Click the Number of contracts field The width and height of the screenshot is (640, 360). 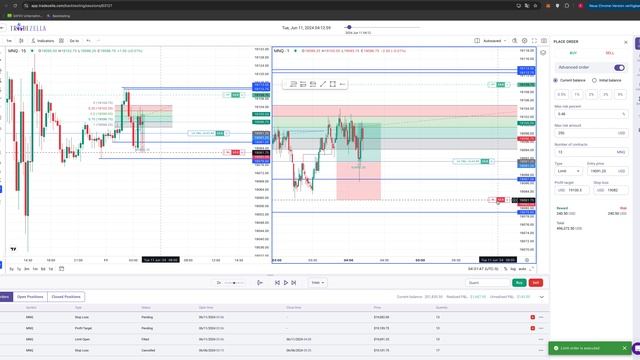point(591,152)
